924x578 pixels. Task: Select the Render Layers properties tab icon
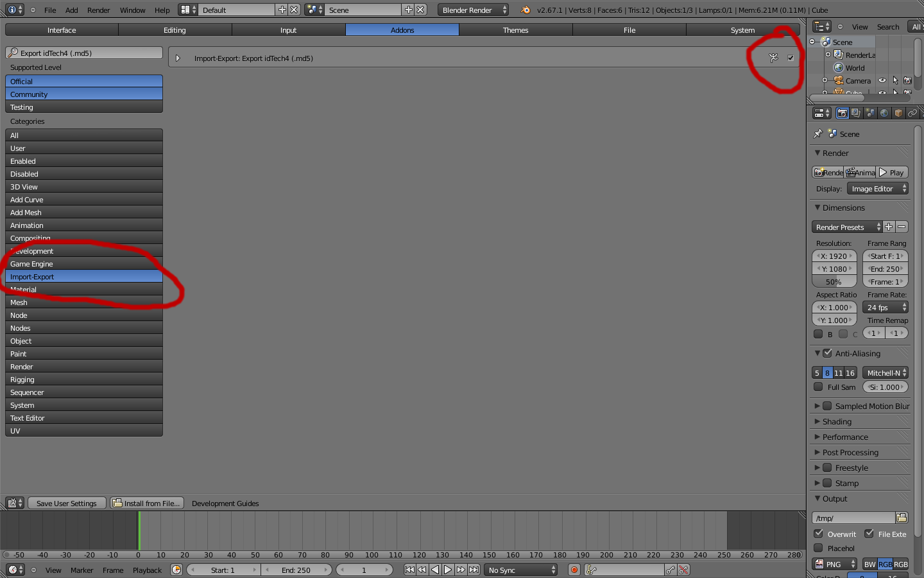[x=856, y=113]
